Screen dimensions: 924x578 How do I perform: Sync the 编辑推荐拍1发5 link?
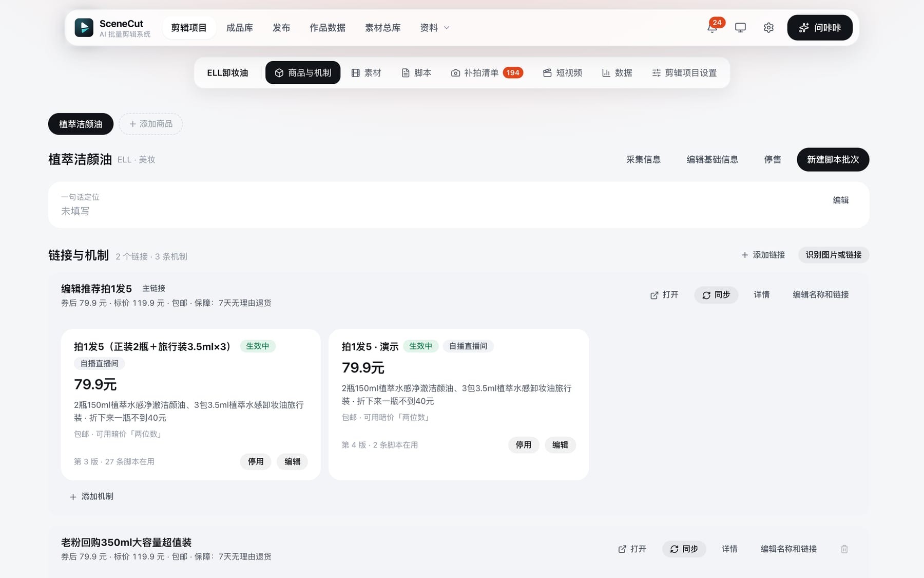point(716,295)
